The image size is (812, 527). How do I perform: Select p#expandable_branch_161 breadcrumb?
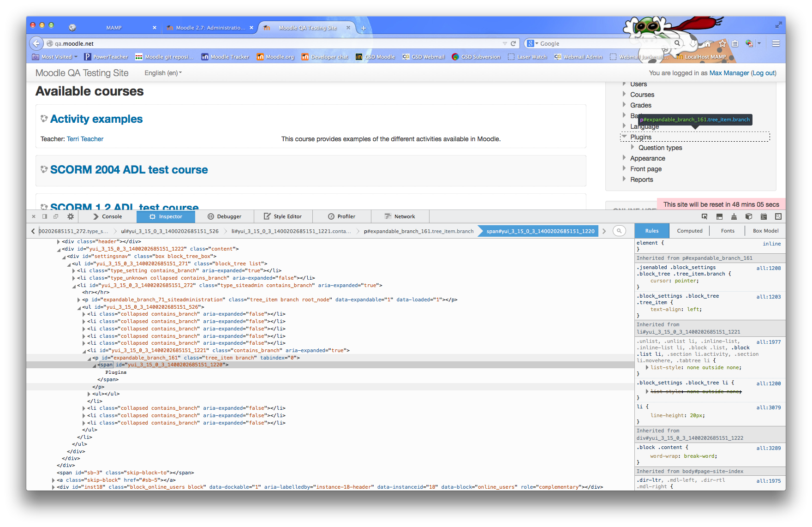pyautogui.click(x=418, y=231)
